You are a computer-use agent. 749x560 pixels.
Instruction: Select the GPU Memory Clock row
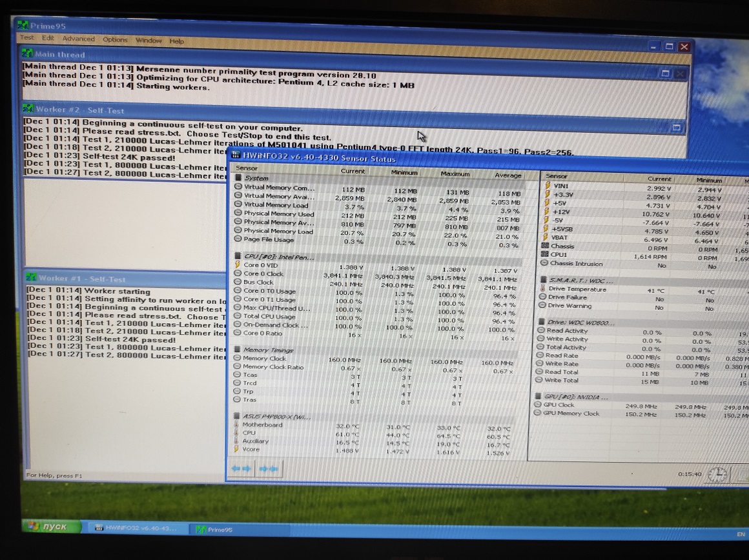pos(642,414)
